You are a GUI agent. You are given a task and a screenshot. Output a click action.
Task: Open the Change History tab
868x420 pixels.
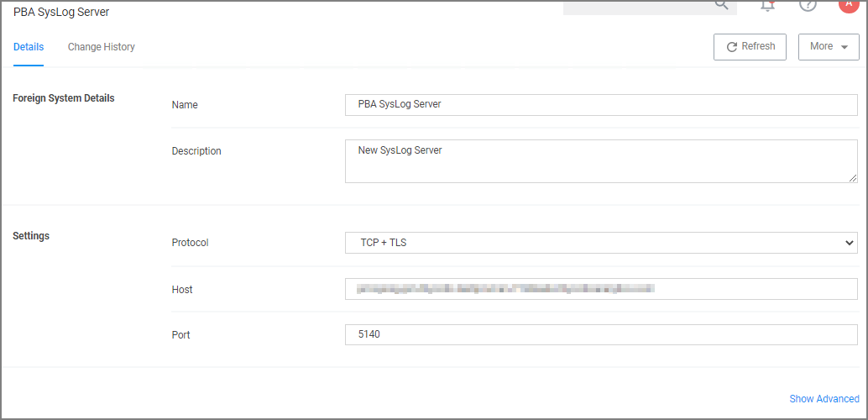click(x=101, y=47)
